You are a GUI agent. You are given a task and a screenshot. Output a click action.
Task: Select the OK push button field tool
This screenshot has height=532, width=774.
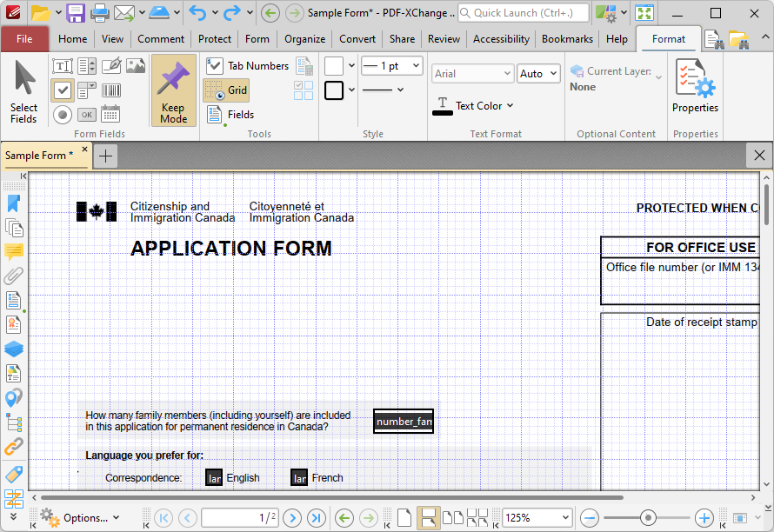point(87,115)
